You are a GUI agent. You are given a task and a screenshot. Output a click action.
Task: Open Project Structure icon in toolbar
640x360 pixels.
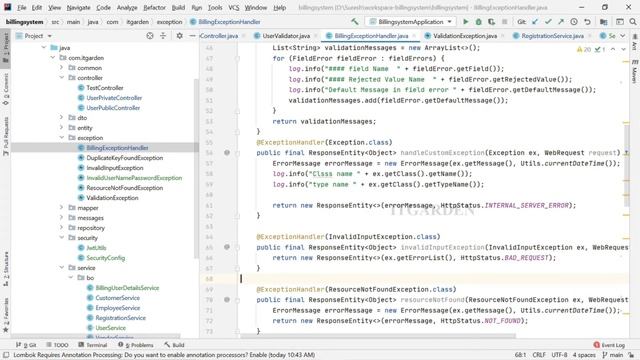click(x=604, y=22)
